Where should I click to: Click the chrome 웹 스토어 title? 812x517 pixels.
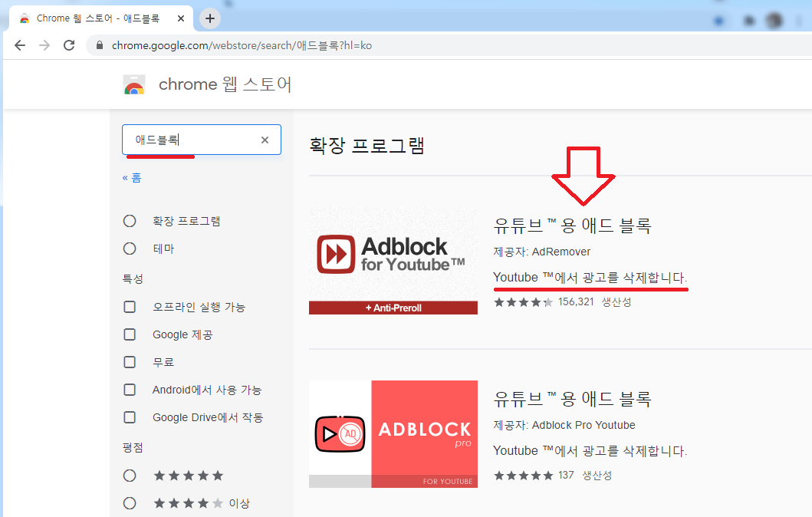coord(225,84)
